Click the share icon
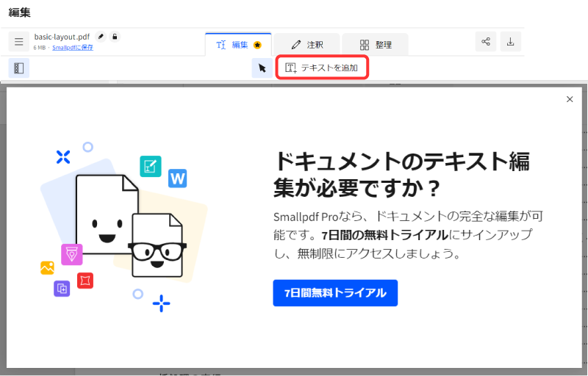This screenshot has height=376, width=588. coord(486,41)
